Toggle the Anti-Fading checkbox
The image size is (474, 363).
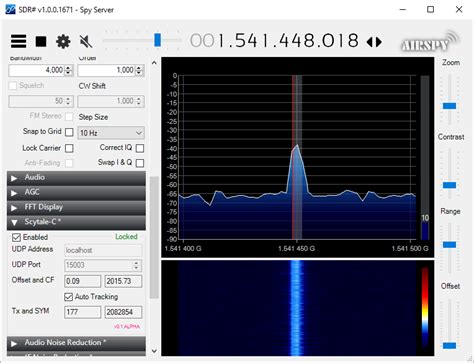point(69,163)
